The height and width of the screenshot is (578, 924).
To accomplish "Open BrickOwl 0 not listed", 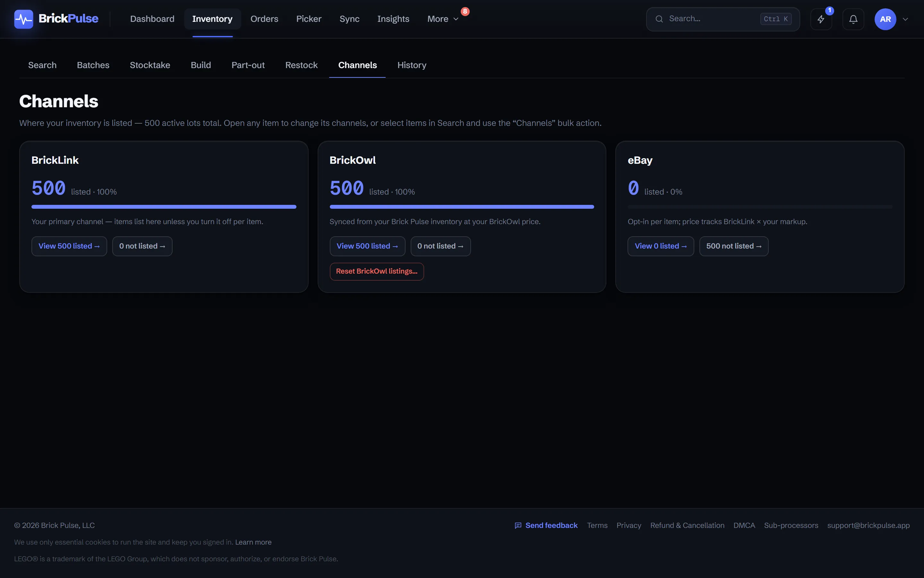I will pyautogui.click(x=440, y=246).
